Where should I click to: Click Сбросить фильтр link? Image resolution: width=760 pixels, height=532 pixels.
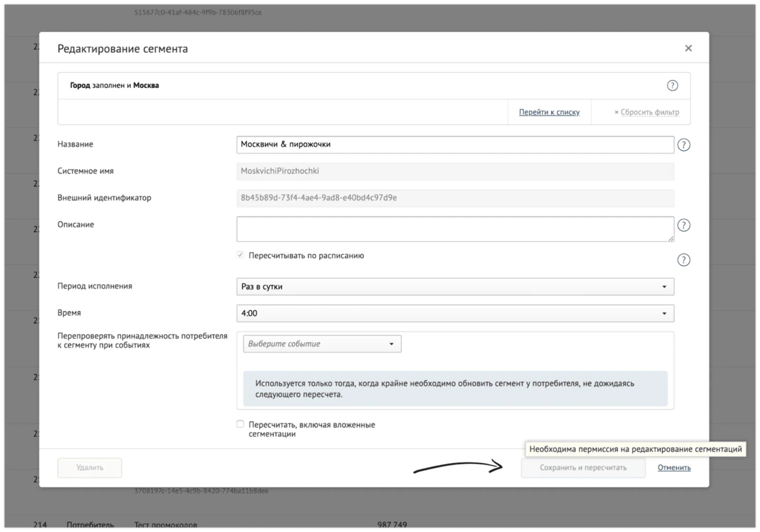(x=647, y=112)
